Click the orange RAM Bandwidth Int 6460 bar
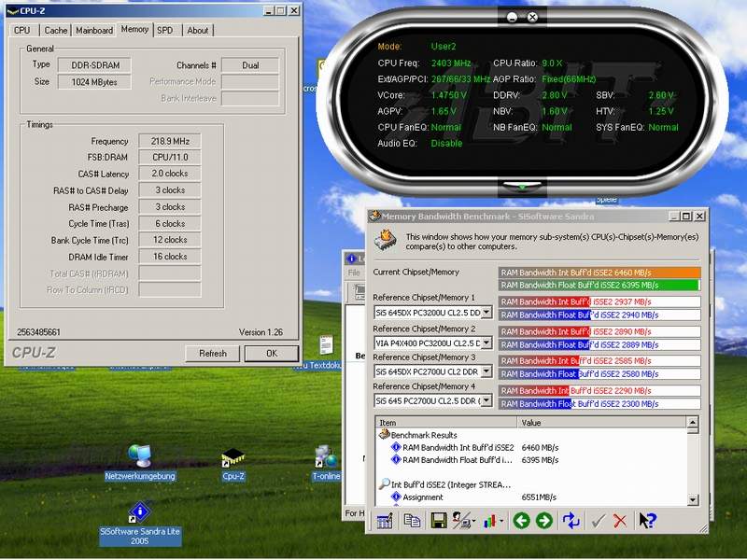Screen dimensions: 747x560 click(599, 273)
